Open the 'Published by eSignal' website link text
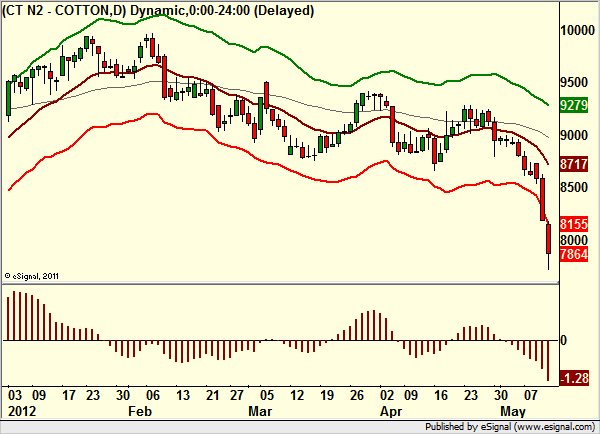The height and width of the screenshot is (434, 600). pyautogui.click(x=510, y=427)
